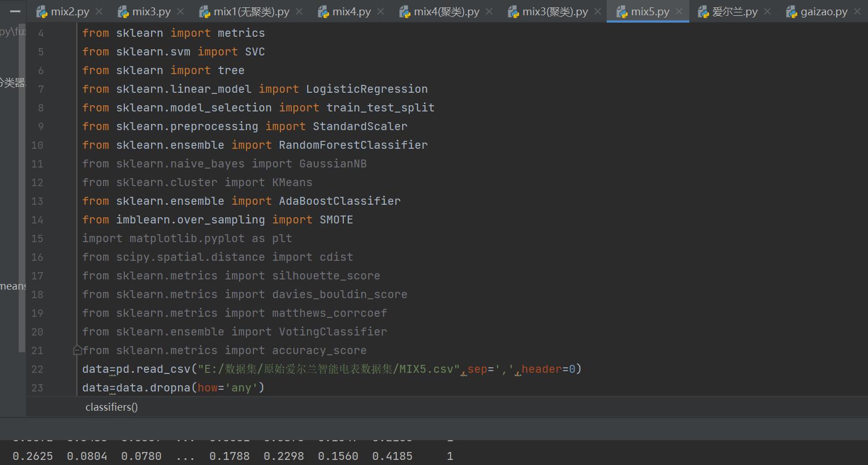Click the Python icon on 爱尔兰.py tab
The image size is (868, 465).
703,12
